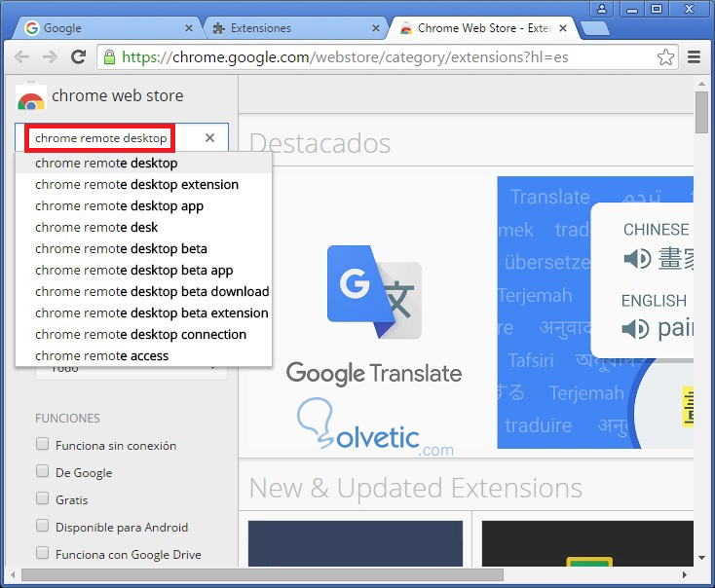Click the green padlock security icon
Screen dimensions: 715x588
[x=109, y=57]
